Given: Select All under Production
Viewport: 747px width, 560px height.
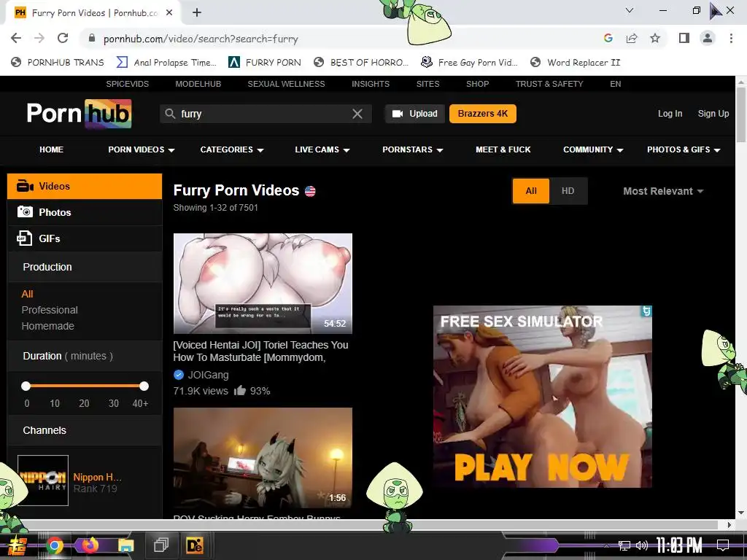Looking at the screenshot, I should [27, 294].
